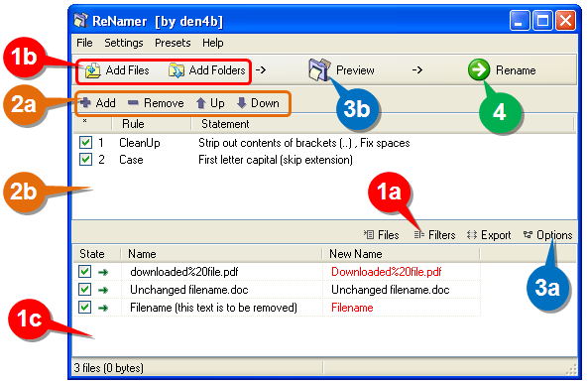Click the green Rename arrow icon
Screen dimensions: 588x384
click(x=479, y=69)
